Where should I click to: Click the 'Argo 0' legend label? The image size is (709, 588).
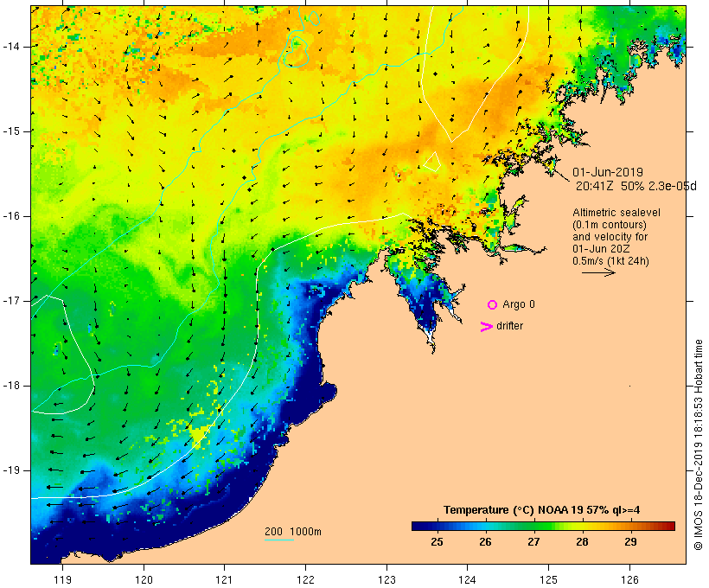(519, 304)
